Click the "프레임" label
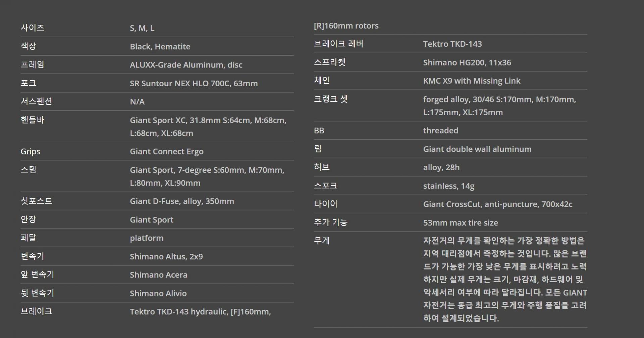This screenshot has height=338, width=644. pos(33,64)
